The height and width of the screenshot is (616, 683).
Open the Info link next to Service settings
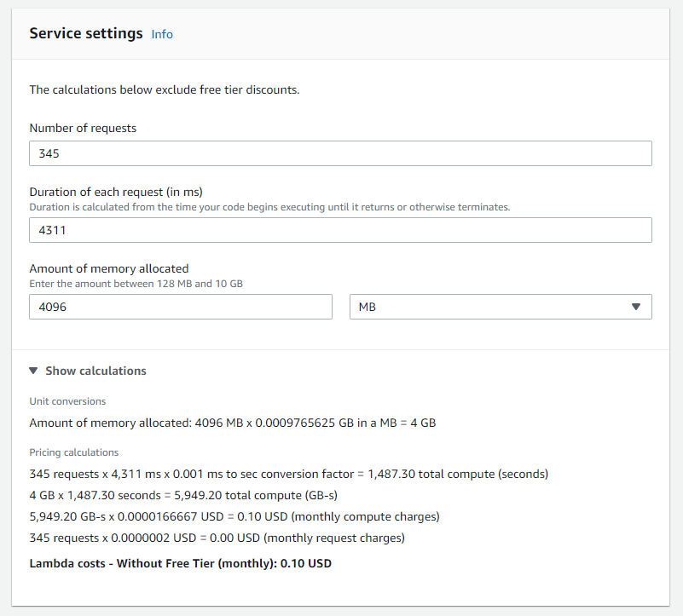point(162,34)
